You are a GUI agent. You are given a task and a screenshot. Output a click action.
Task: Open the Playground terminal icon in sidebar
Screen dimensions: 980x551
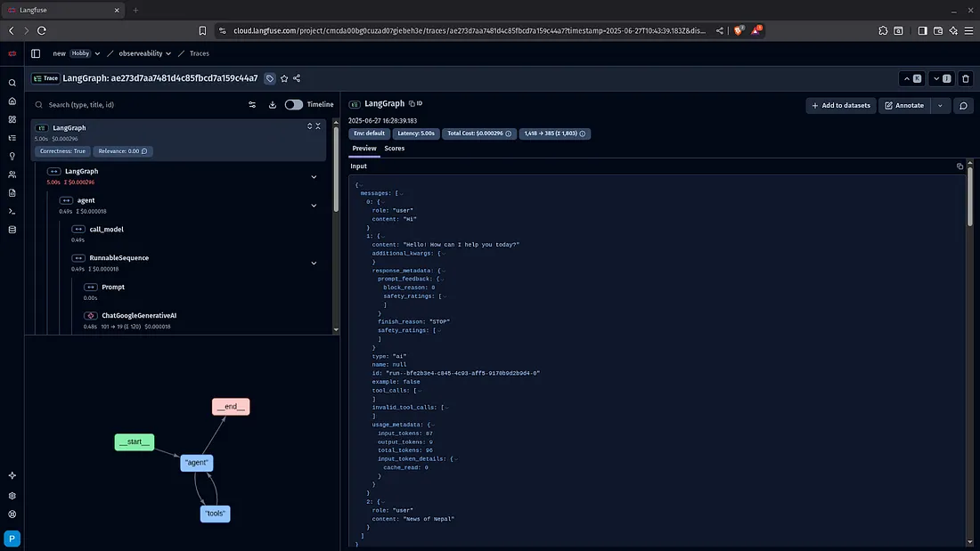tap(12, 211)
